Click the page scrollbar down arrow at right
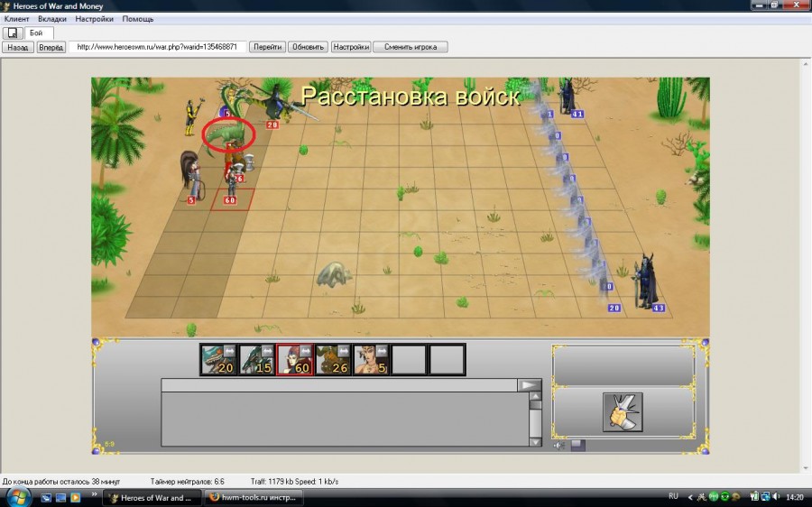 point(806,467)
